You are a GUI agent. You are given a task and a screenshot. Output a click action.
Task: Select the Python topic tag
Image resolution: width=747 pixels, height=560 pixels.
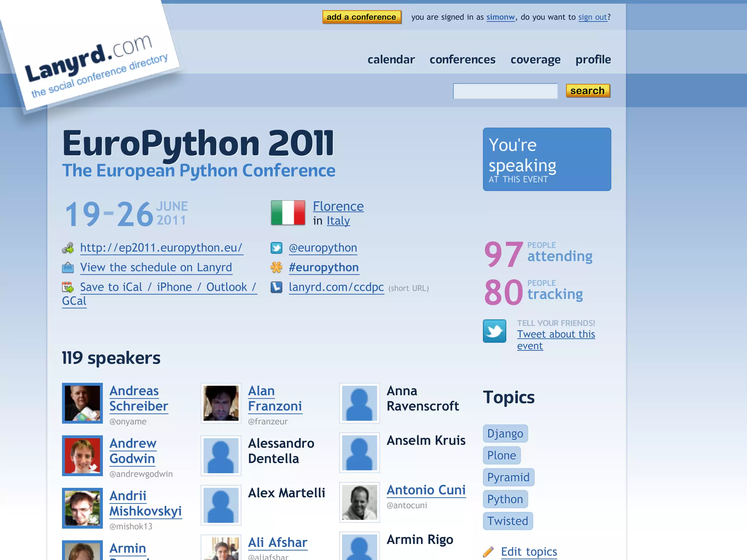click(x=505, y=499)
